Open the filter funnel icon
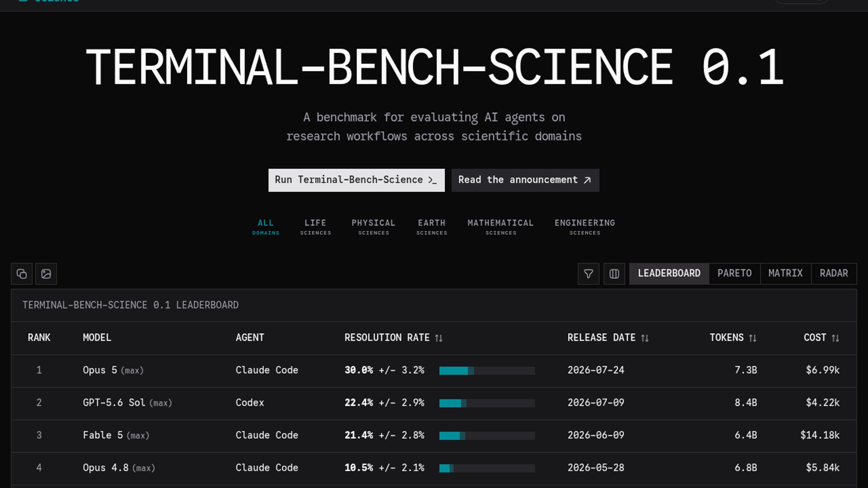868x488 pixels. point(589,274)
